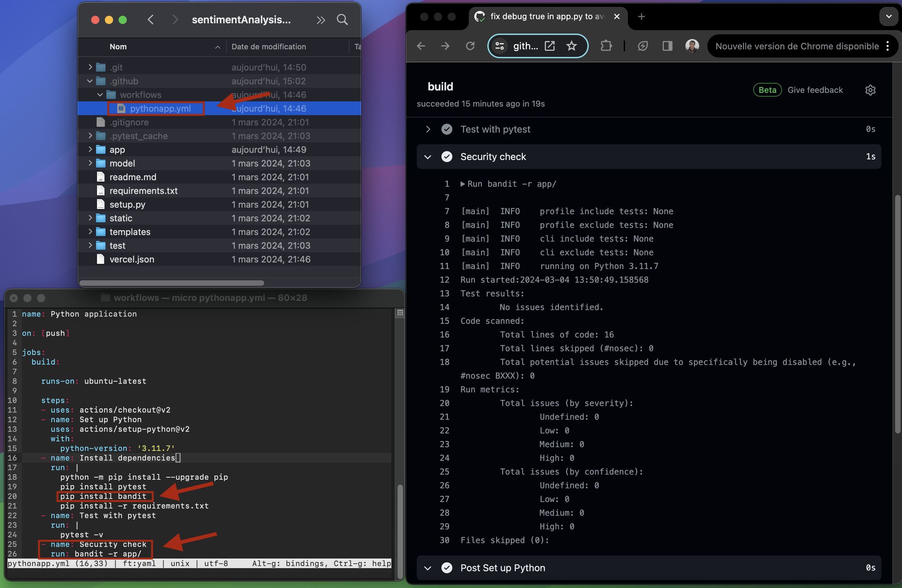The image size is (902, 588).
Task: Reload the Chrome page
Action: (470, 46)
